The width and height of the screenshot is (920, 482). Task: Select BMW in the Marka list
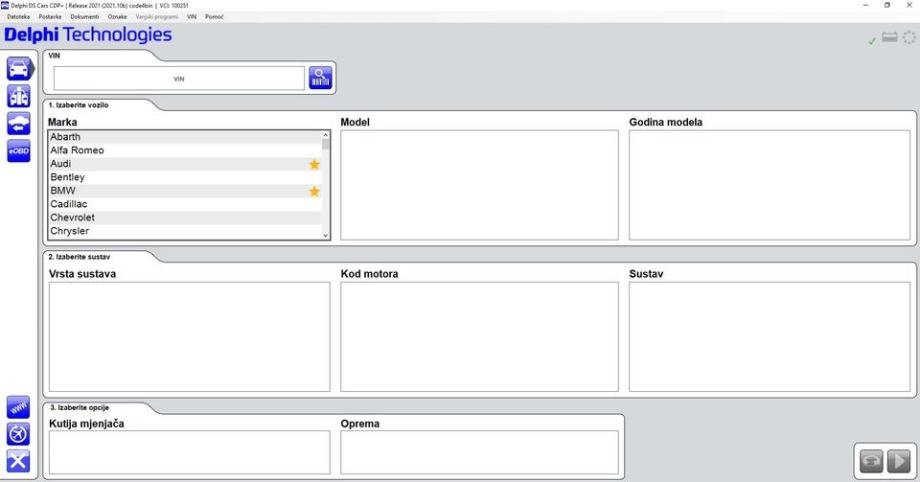185,191
